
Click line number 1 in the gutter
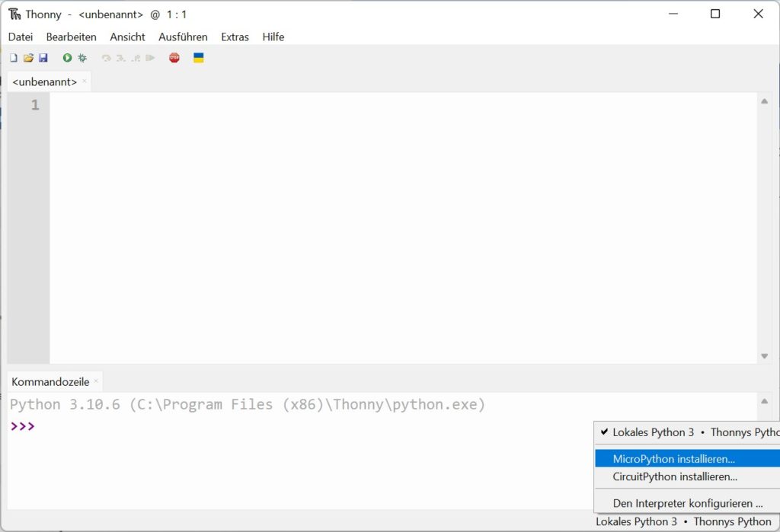click(x=35, y=105)
